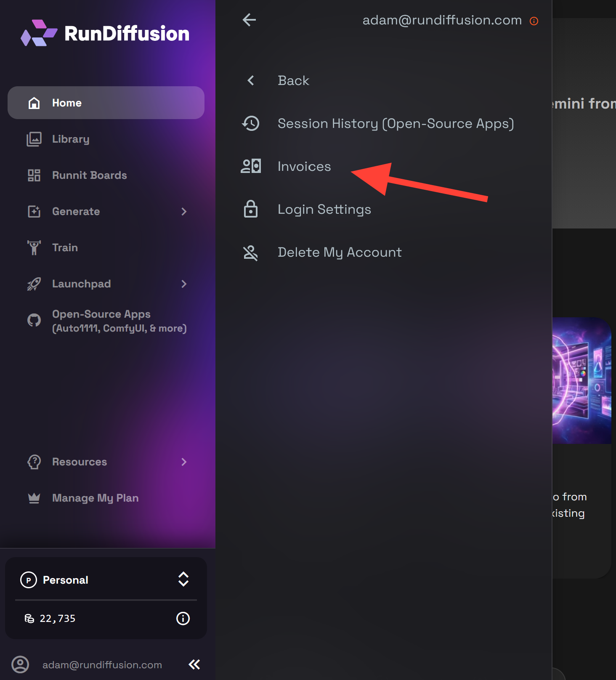This screenshot has height=680, width=616.
Task: Click the adam@rundiffusion.com panel header email
Action: pyautogui.click(x=442, y=20)
